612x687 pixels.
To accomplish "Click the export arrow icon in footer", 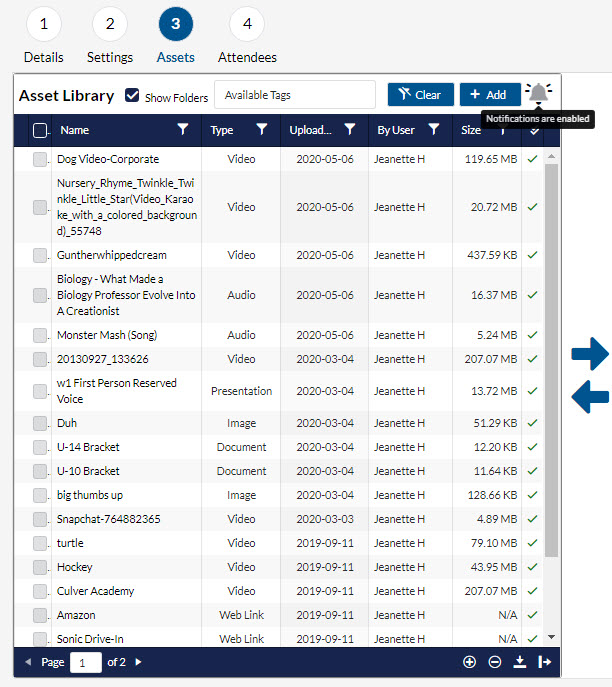I will 545,662.
